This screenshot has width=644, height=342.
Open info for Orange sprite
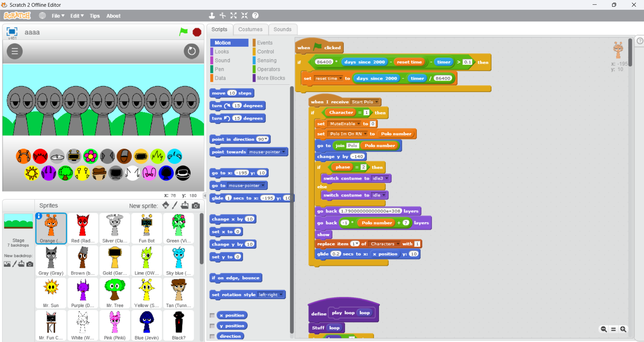click(x=39, y=216)
